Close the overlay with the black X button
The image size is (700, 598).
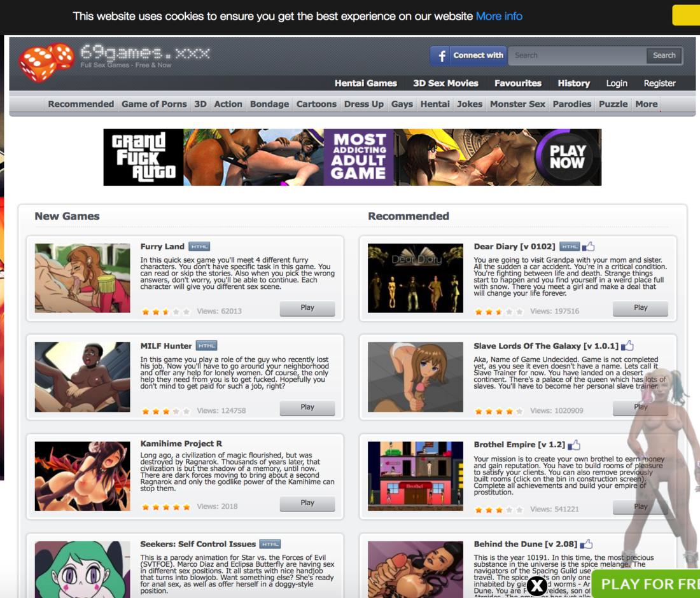coord(537,585)
